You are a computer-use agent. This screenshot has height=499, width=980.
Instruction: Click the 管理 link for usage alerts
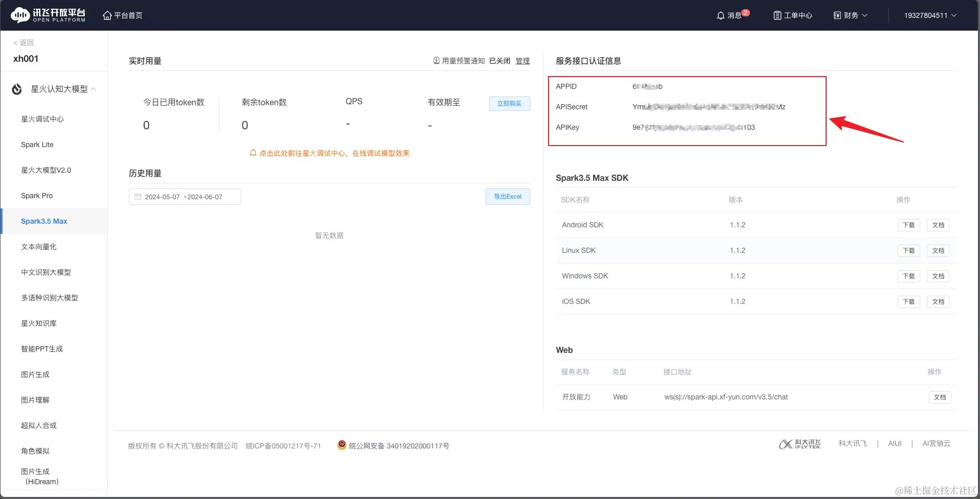pos(522,61)
